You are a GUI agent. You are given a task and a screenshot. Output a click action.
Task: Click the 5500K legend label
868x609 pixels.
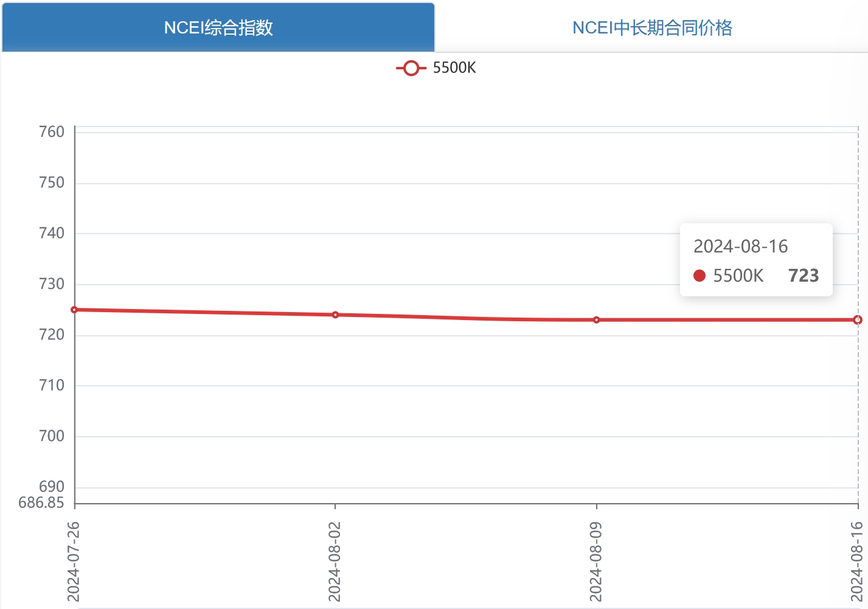pos(453,68)
